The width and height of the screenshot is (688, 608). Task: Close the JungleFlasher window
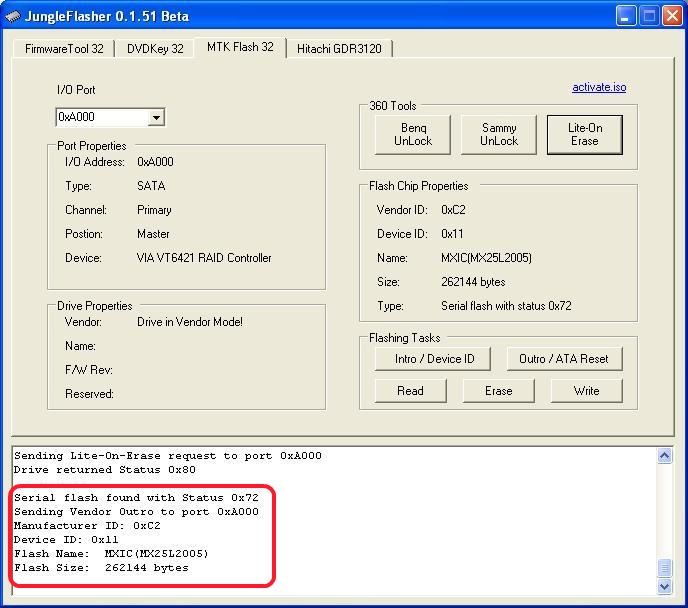[672, 17]
